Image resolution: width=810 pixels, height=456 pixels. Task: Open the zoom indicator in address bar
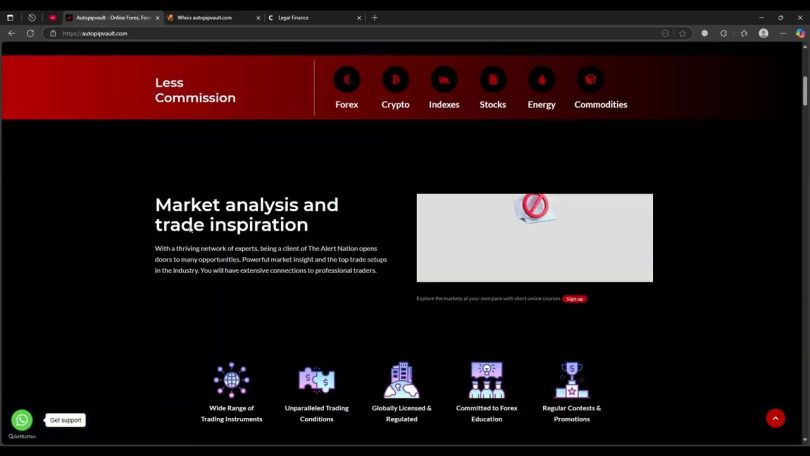(x=665, y=33)
